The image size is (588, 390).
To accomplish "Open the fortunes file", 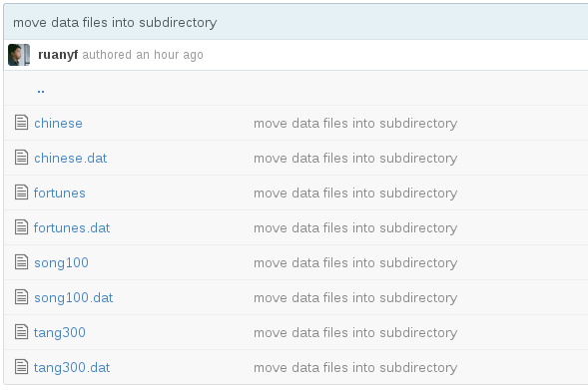I will click(60, 193).
